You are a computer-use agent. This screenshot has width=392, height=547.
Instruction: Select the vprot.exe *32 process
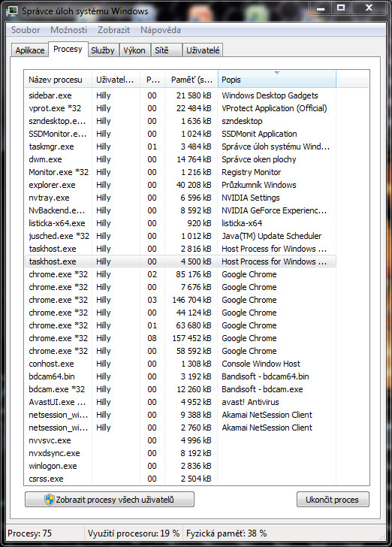pyautogui.click(x=180, y=108)
